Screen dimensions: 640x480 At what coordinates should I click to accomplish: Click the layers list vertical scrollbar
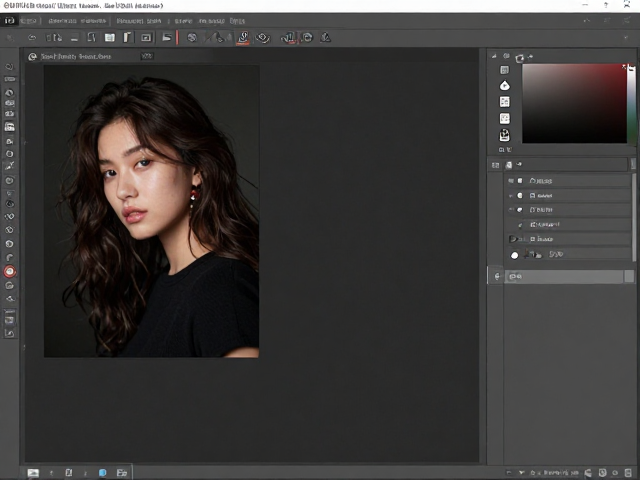tap(634, 217)
